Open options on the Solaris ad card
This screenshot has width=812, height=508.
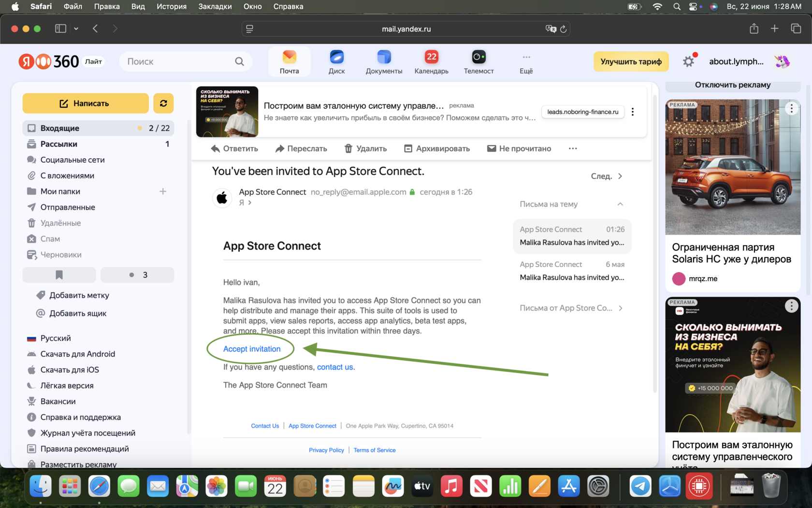point(791,108)
